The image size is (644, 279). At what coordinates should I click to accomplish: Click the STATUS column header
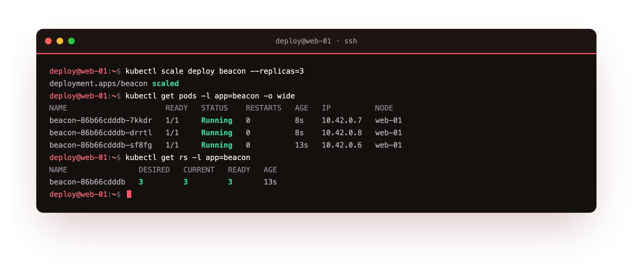point(214,108)
